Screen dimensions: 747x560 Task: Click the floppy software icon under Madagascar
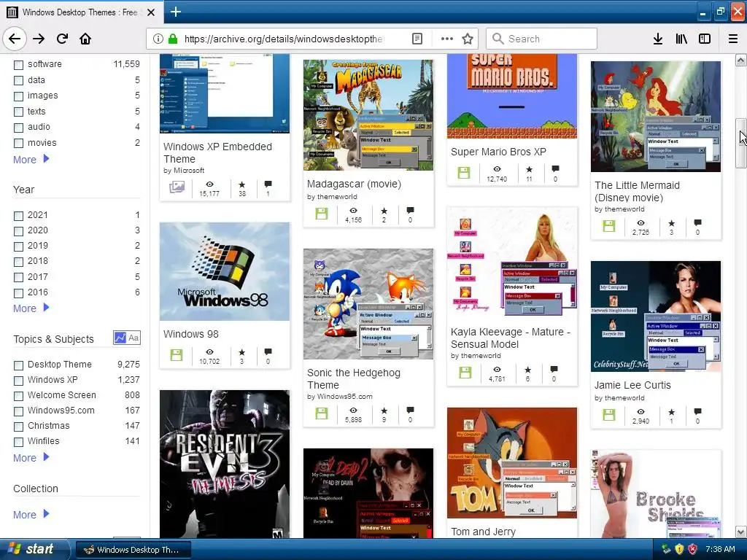tap(322, 214)
